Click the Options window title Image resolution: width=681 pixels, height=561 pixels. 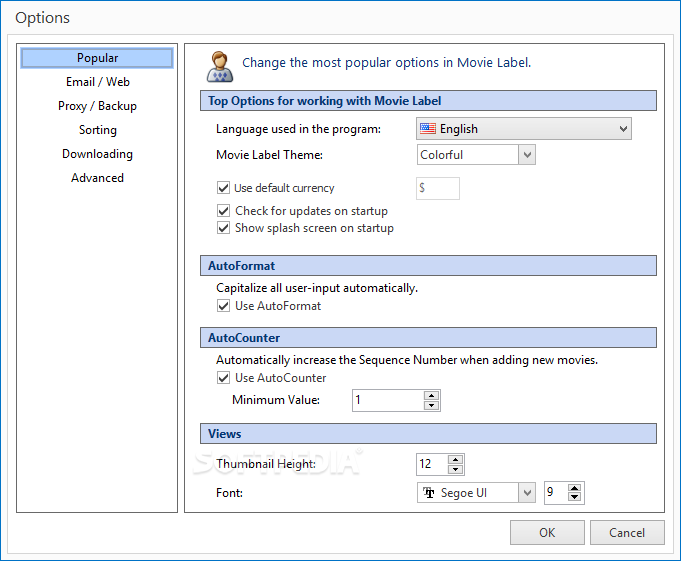pyautogui.click(x=43, y=18)
